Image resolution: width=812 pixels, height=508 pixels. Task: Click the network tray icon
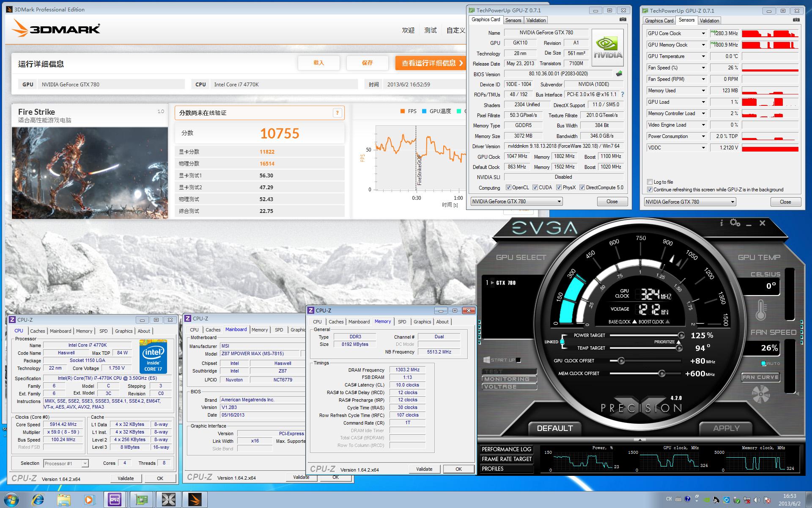(747, 500)
